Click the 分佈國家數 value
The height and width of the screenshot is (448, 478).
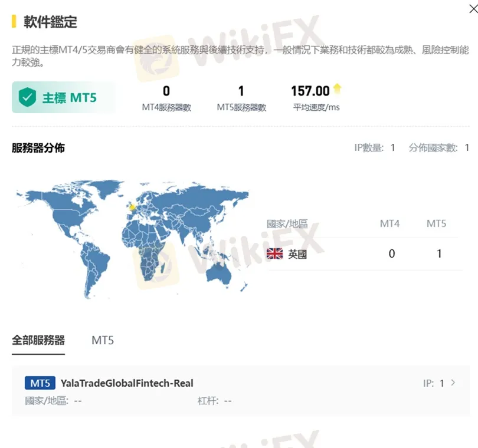click(x=467, y=148)
